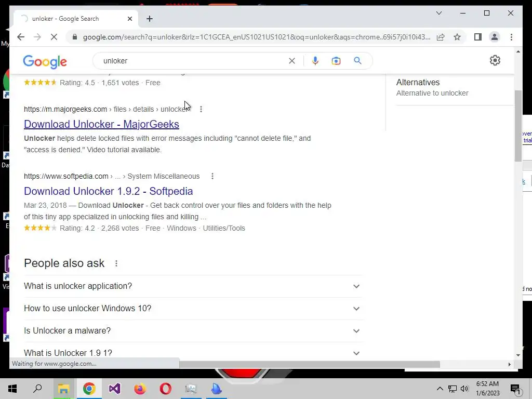Open Windows taskbar search
The width and height of the screenshot is (532, 399).
pos(37,389)
